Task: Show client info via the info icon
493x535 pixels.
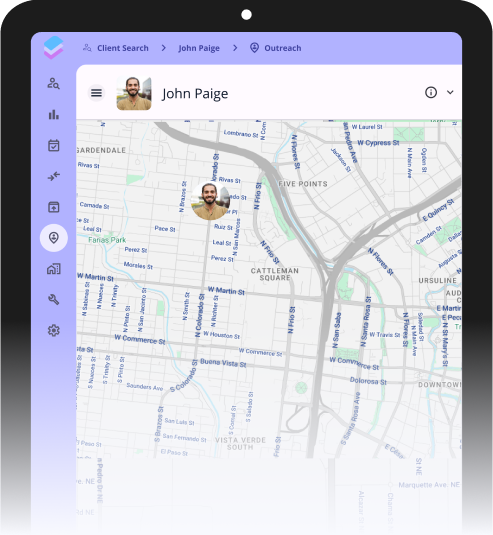Action: pyautogui.click(x=431, y=92)
